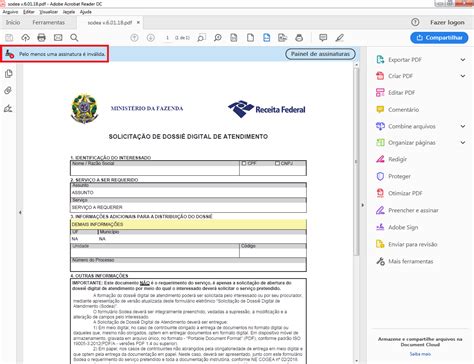The image size is (474, 364).
Task: Switch to the Ferramentas tab
Action: pyautogui.click(x=49, y=22)
